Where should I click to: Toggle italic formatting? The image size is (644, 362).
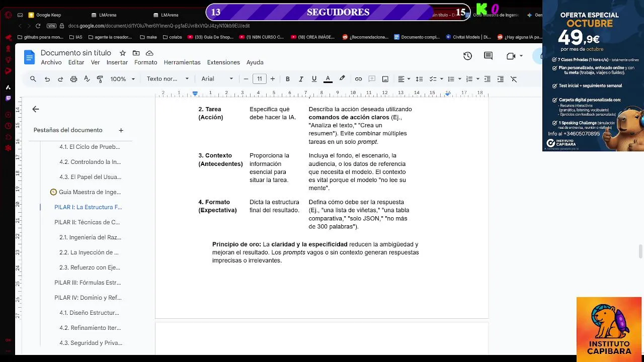click(301, 79)
